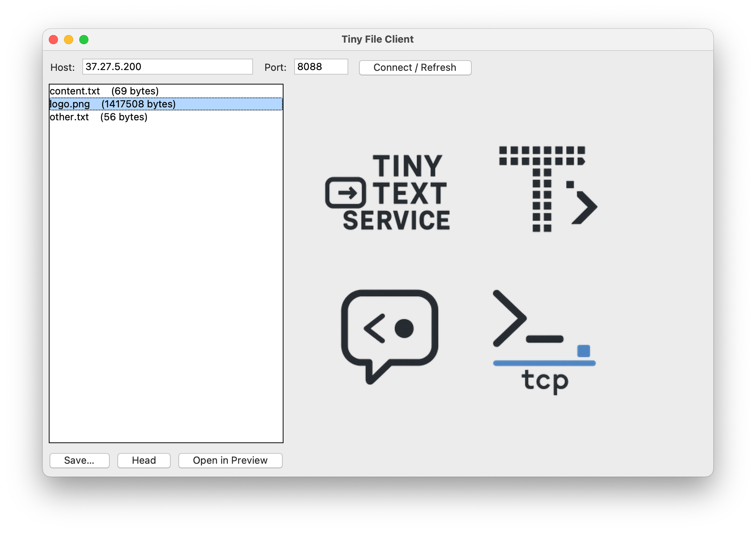Click Open in Preview button
This screenshot has width=756, height=533.
230,460
